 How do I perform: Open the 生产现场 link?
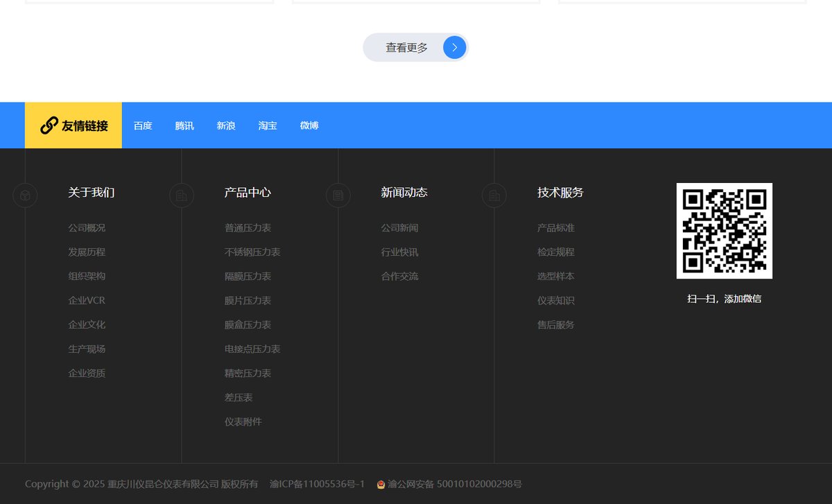[x=87, y=349]
